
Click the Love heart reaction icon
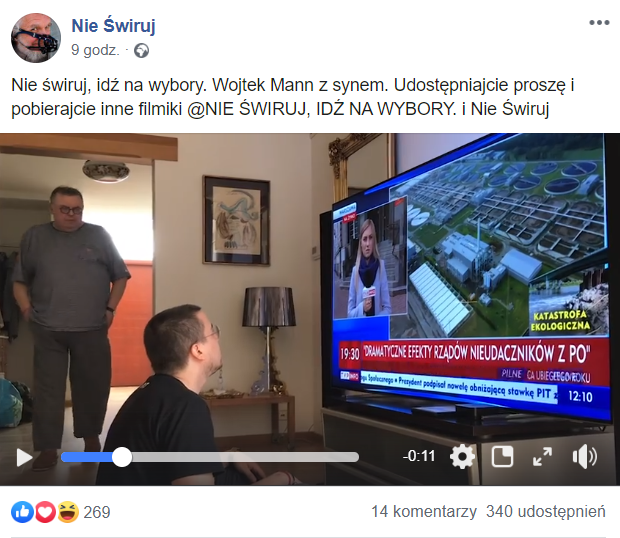(45, 512)
